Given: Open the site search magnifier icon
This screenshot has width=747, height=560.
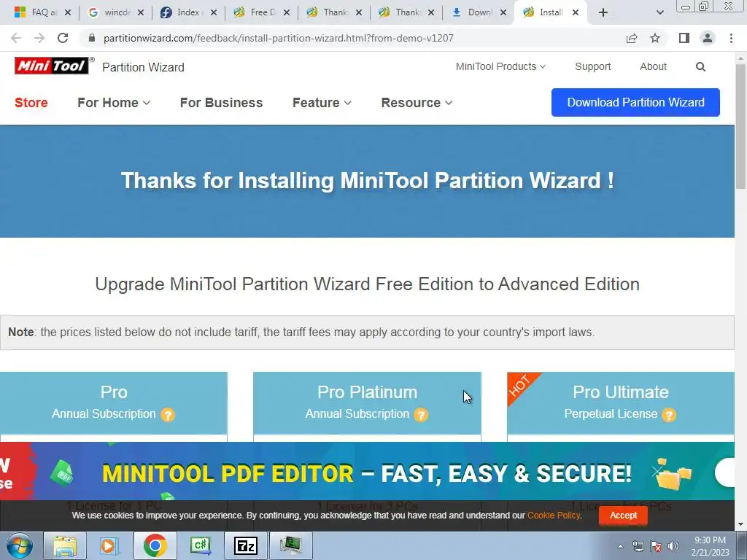Looking at the screenshot, I should click(700, 66).
